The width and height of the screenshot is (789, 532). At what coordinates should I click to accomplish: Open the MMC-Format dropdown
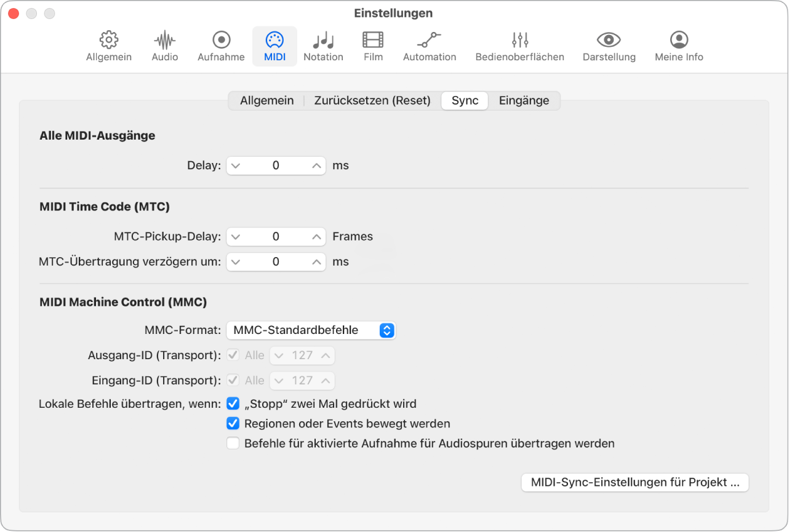point(311,330)
